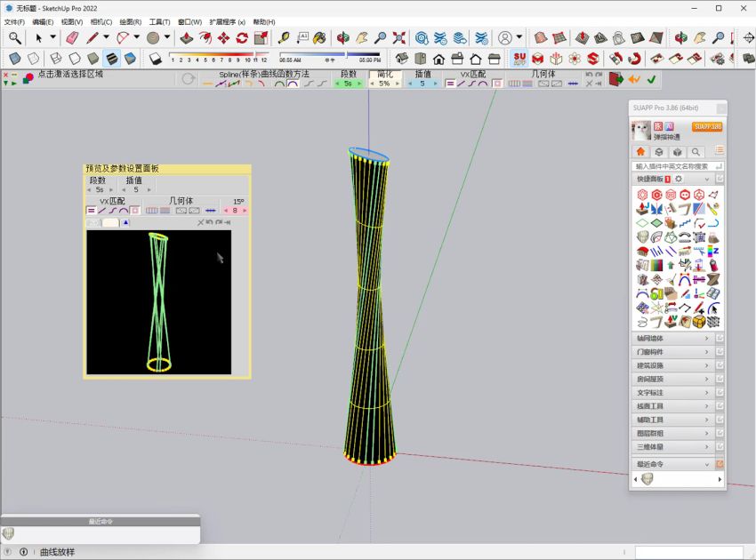This screenshot has height=560, width=756.
Task: Open the 绘图(R) menu
Action: point(131,21)
